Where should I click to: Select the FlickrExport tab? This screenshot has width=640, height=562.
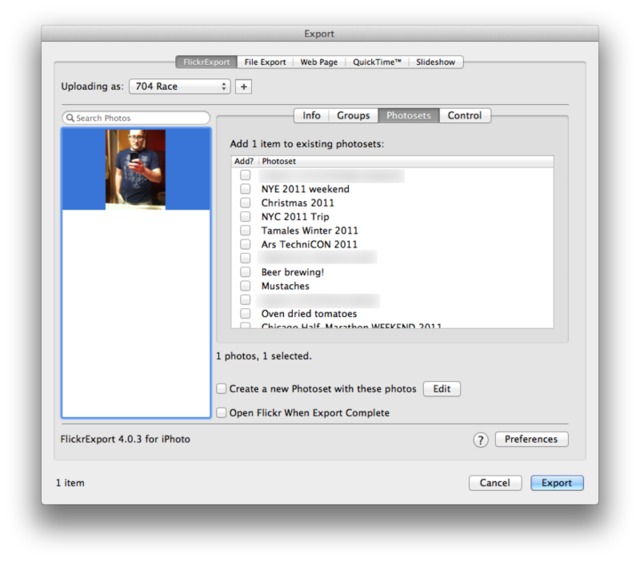point(207,62)
